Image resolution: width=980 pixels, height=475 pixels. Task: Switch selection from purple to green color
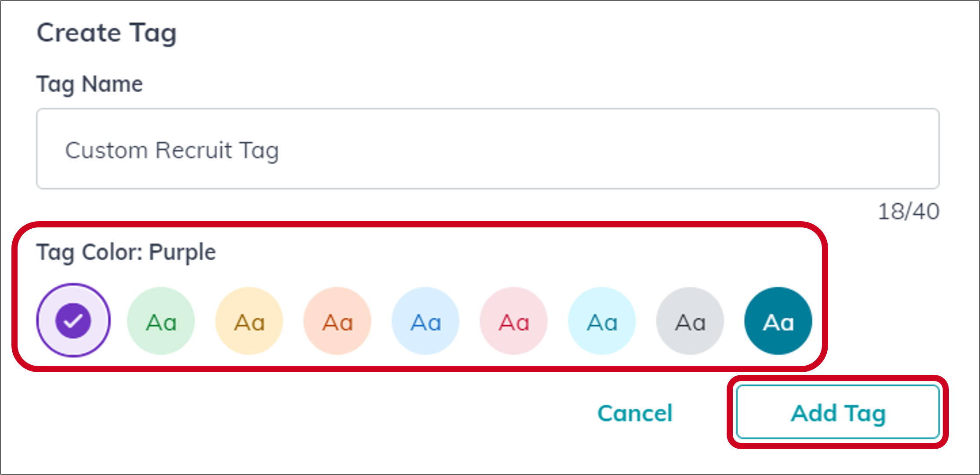pyautogui.click(x=161, y=320)
